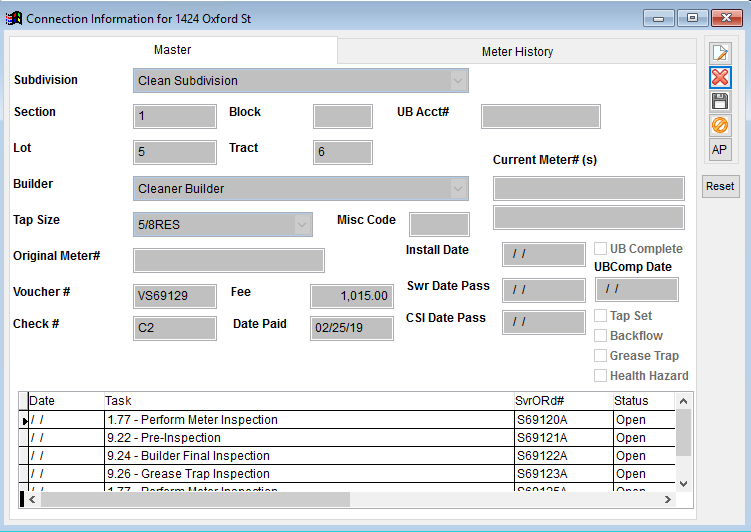The width and height of the screenshot is (751, 532).
Task: Click the floppy disk save icon
Action: (719, 102)
